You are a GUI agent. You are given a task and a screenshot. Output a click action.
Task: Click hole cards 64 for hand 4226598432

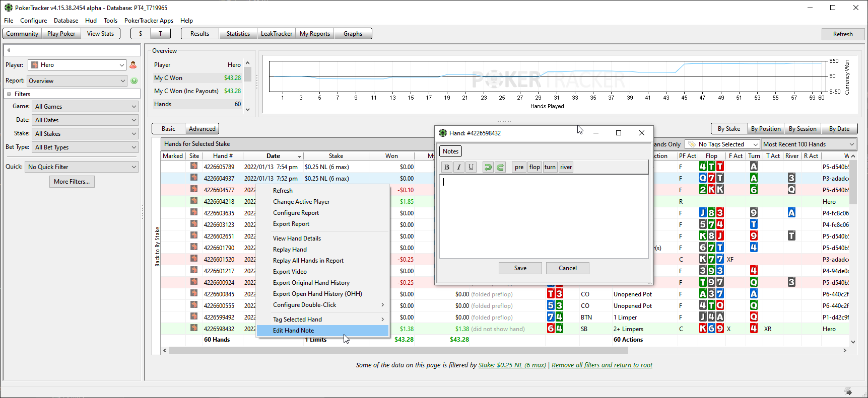click(555, 329)
